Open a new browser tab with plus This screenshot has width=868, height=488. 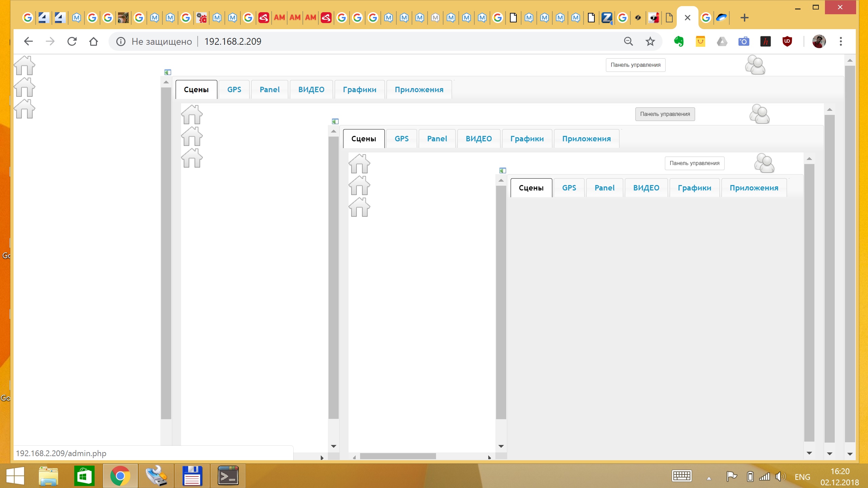click(744, 18)
